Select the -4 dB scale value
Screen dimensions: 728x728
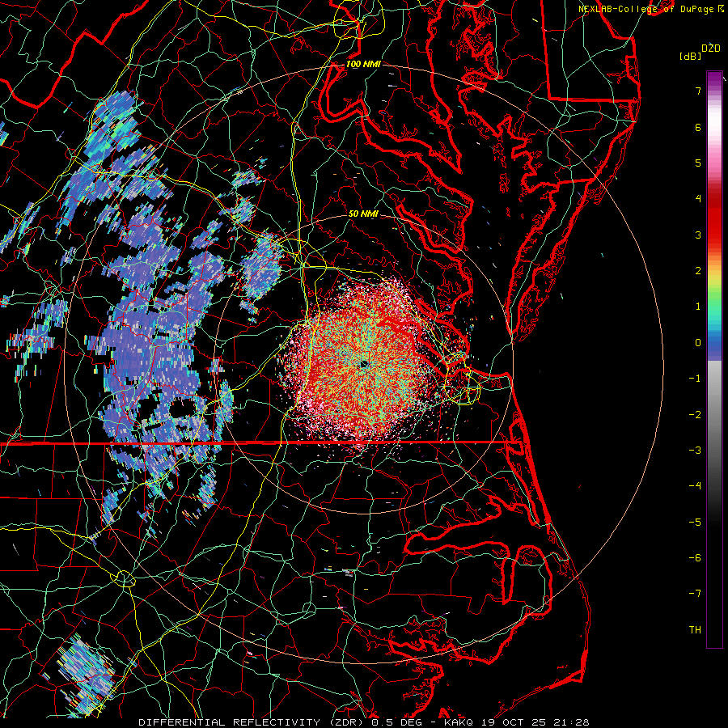coord(695,486)
